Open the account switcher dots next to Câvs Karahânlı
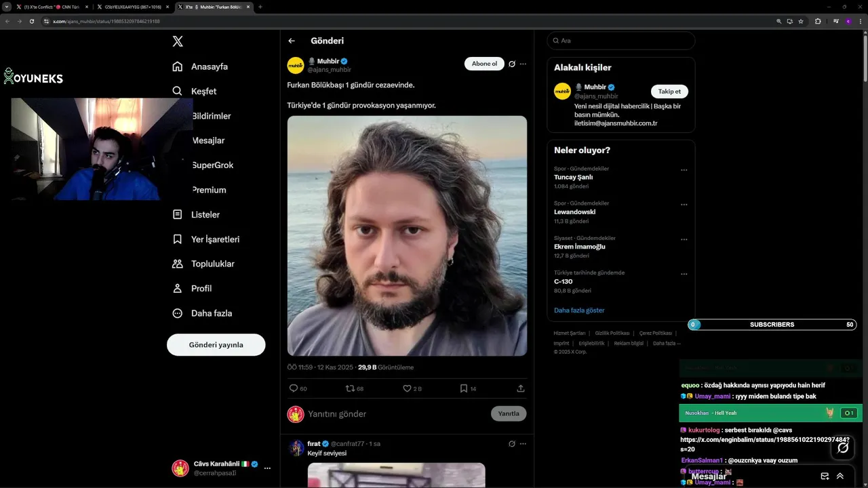The height and width of the screenshot is (488, 868). pos(267,468)
